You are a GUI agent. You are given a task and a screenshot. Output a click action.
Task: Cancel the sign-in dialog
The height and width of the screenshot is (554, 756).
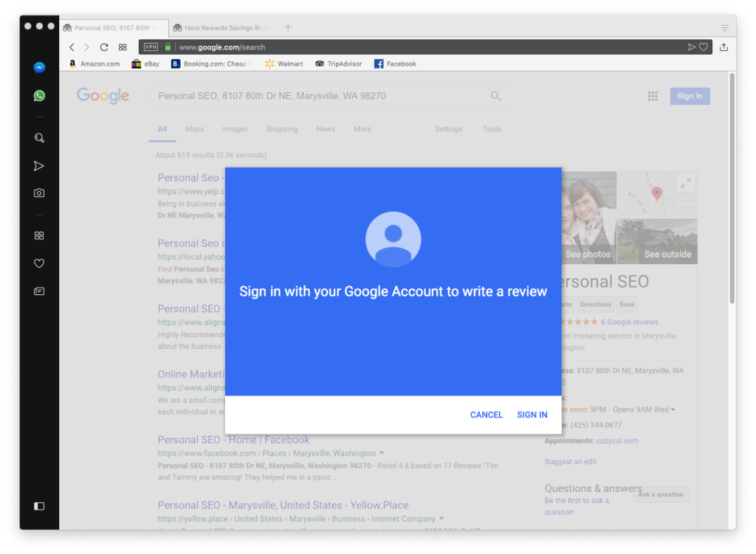point(487,415)
